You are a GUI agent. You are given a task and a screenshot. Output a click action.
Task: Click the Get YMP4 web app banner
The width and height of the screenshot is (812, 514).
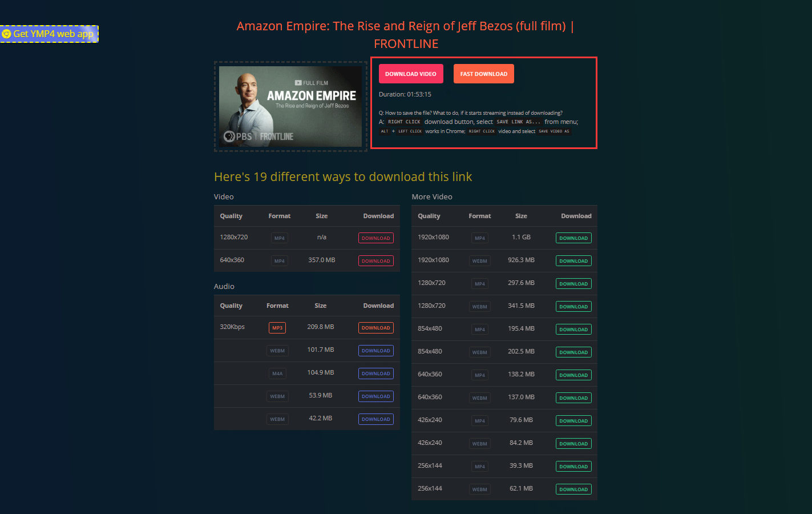click(49, 34)
